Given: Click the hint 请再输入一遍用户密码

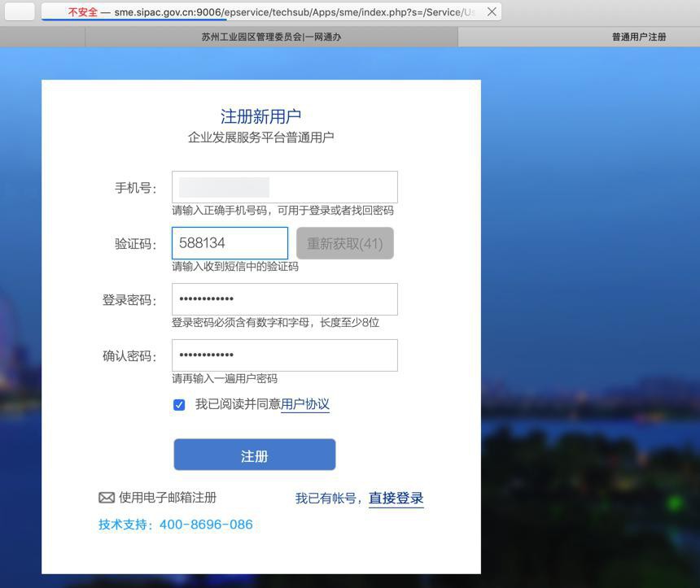Looking at the screenshot, I should coord(225,379).
